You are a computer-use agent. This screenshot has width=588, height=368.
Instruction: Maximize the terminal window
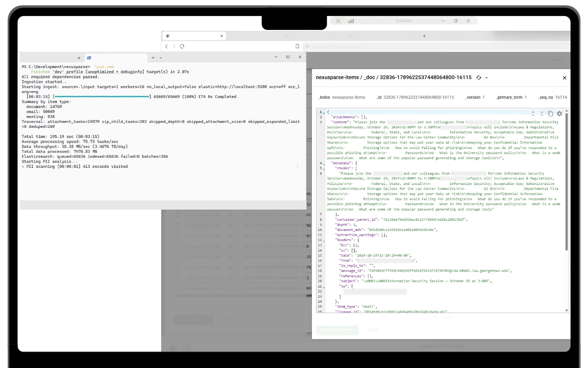pyautogui.click(x=288, y=57)
